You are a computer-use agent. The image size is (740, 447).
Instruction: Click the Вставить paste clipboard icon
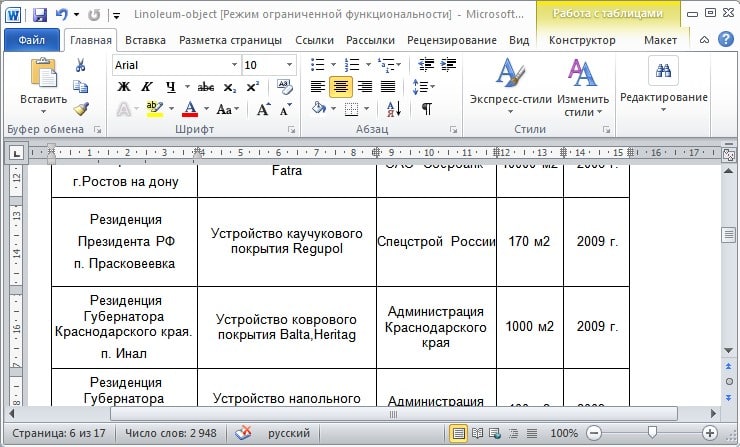[43, 73]
